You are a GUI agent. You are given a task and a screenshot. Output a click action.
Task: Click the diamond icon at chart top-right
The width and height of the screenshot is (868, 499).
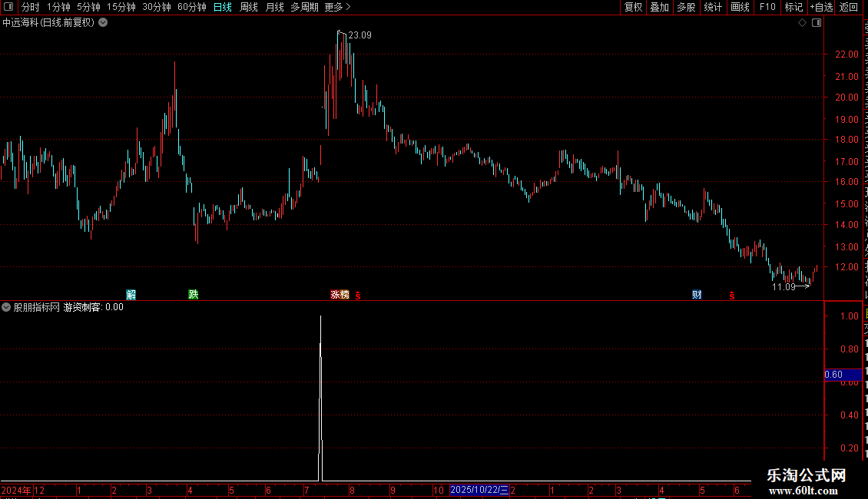pyautogui.click(x=802, y=23)
